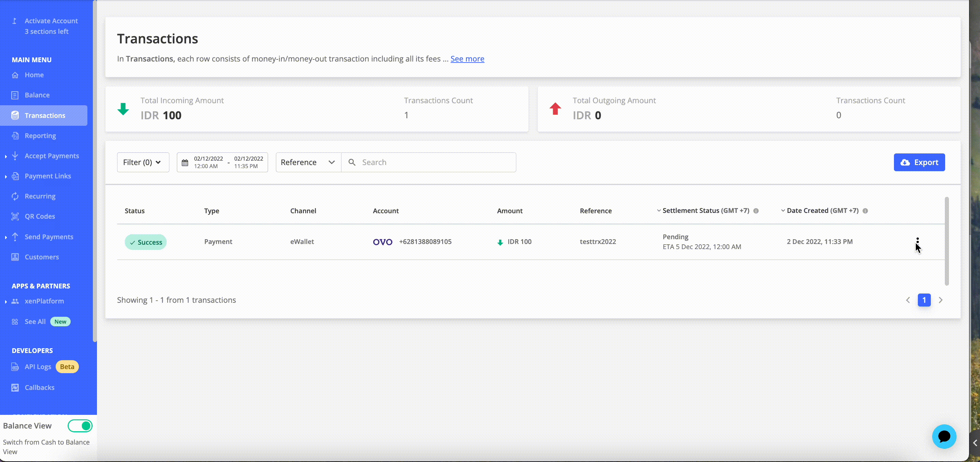Open the Filter (0) dropdown
980x462 pixels.
pos(143,163)
